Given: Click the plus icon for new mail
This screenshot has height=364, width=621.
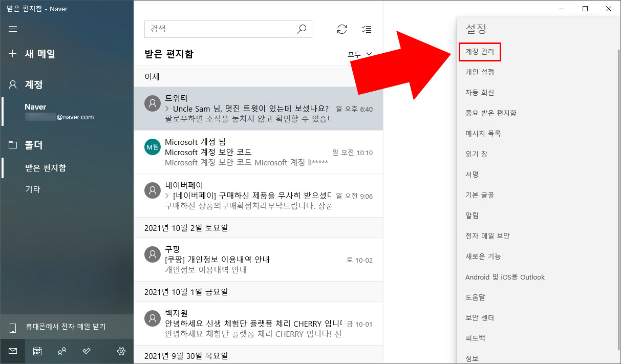Looking at the screenshot, I should 13,54.
